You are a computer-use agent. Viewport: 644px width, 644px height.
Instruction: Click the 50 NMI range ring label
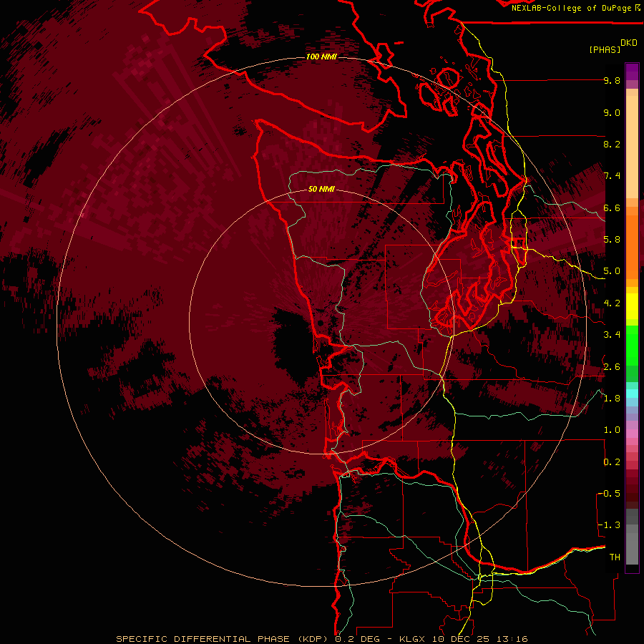coord(321,189)
